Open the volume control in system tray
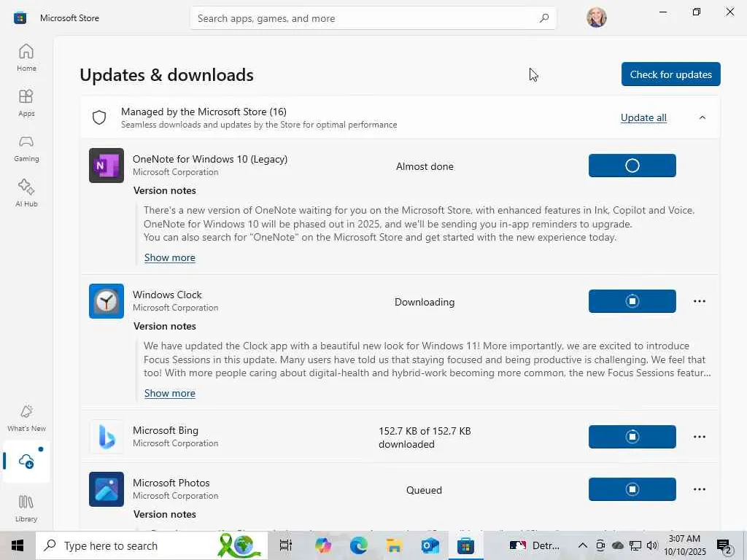This screenshot has width=747, height=560. point(652,545)
